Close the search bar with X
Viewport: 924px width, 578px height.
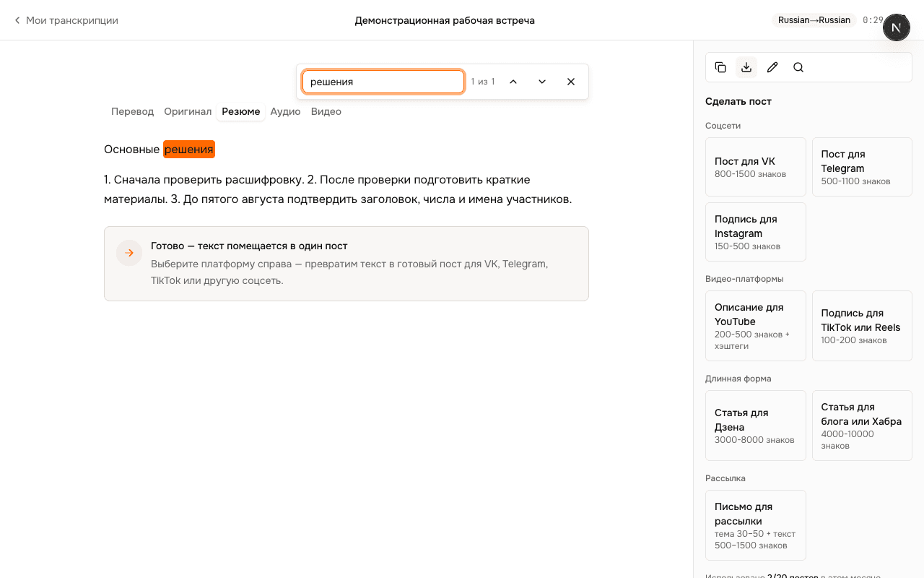571,82
